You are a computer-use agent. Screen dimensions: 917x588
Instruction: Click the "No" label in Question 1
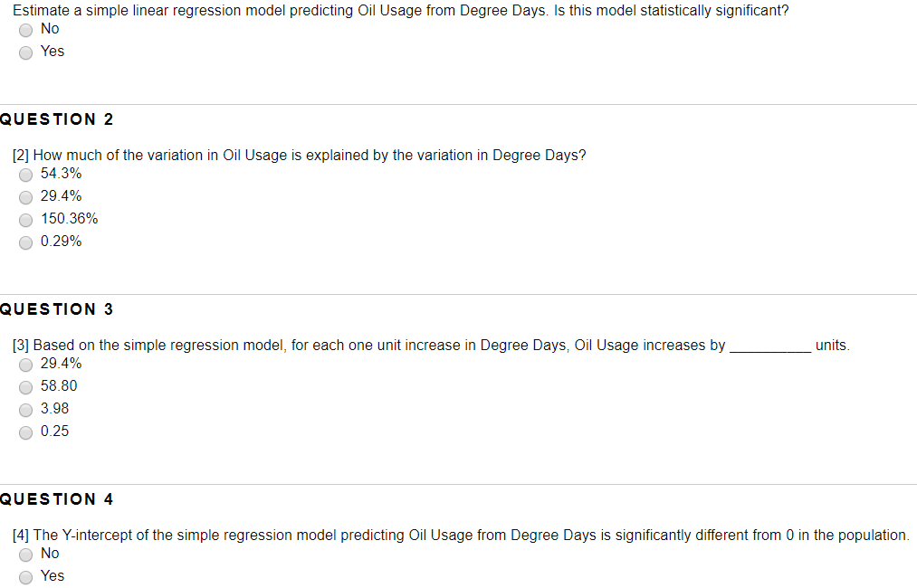[x=50, y=28]
